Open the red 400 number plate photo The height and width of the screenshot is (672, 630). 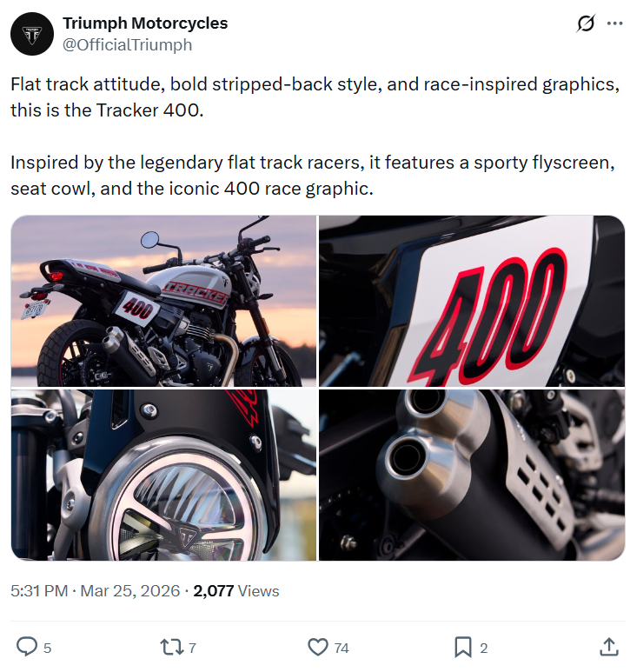[x=472, y=301]
